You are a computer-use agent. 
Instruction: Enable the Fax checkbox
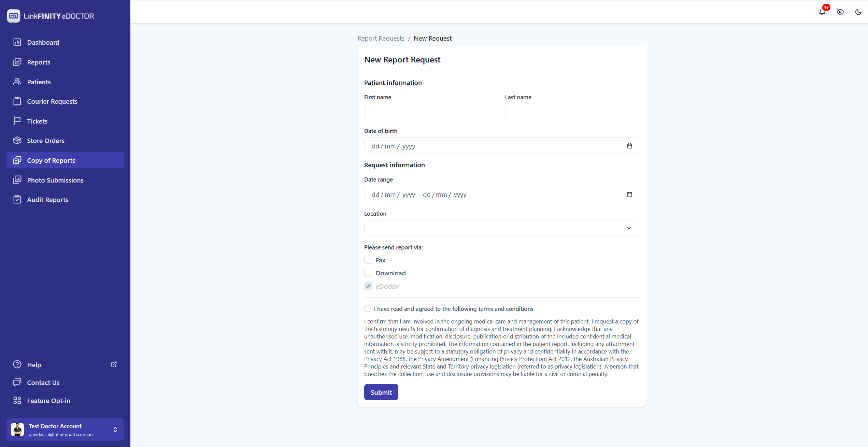pos(368,260)
